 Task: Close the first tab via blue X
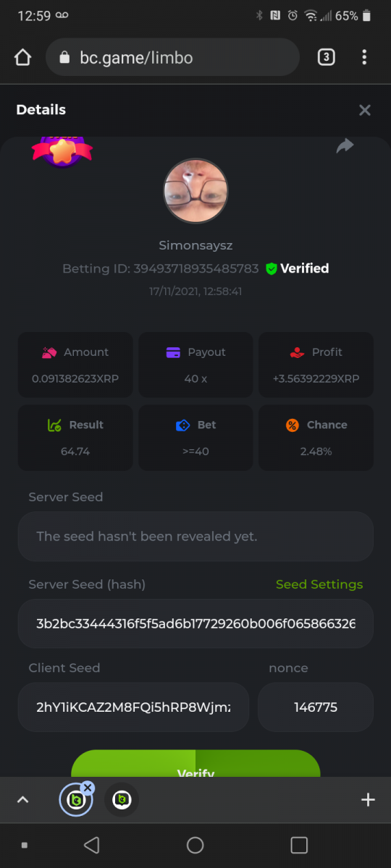click(x=88, y=788)
